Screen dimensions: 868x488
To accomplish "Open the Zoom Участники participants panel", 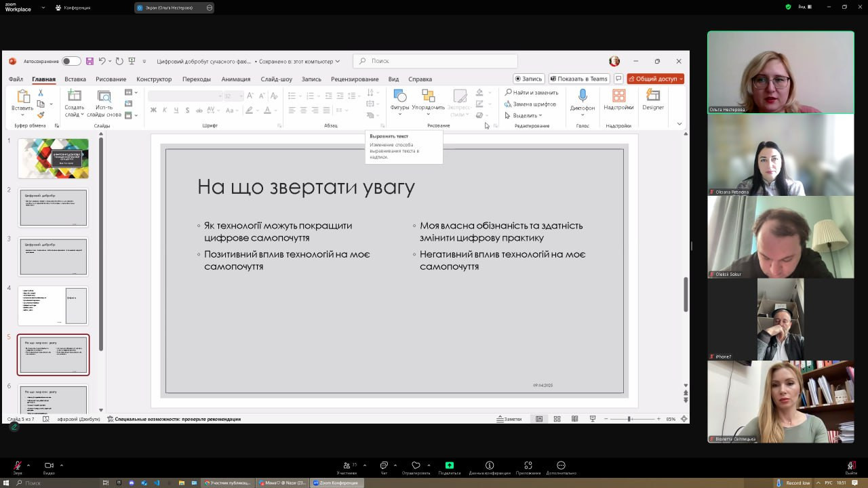I will pos(347,466).
